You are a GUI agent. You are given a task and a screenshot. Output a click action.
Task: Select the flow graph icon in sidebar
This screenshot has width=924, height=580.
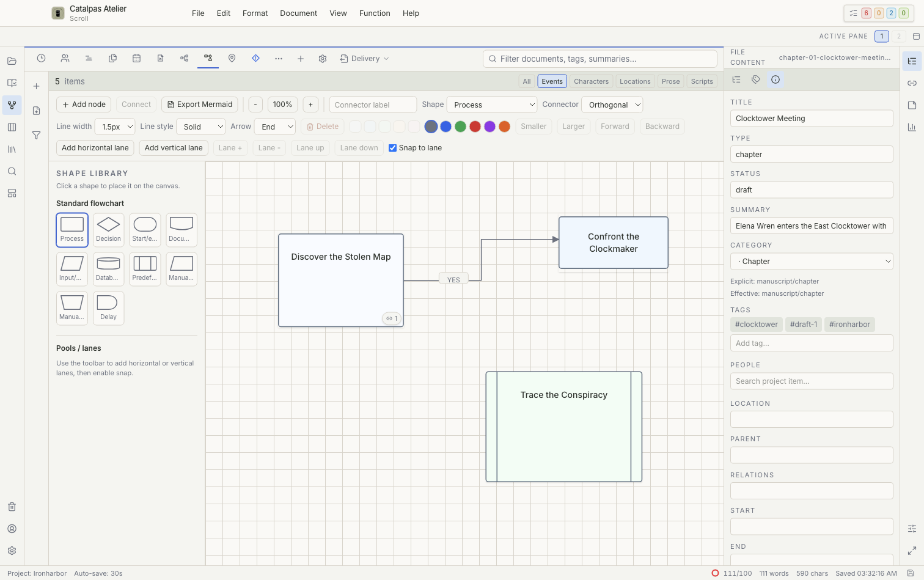12,105
